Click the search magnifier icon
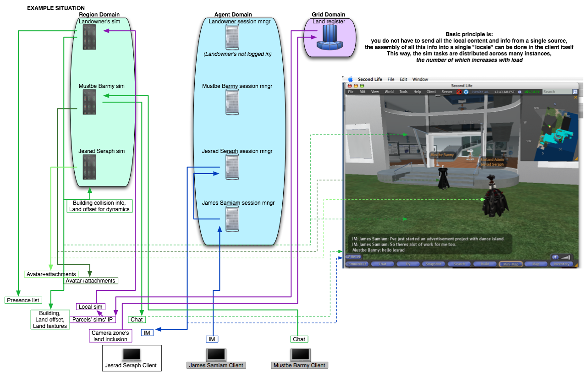 point(575,92)
